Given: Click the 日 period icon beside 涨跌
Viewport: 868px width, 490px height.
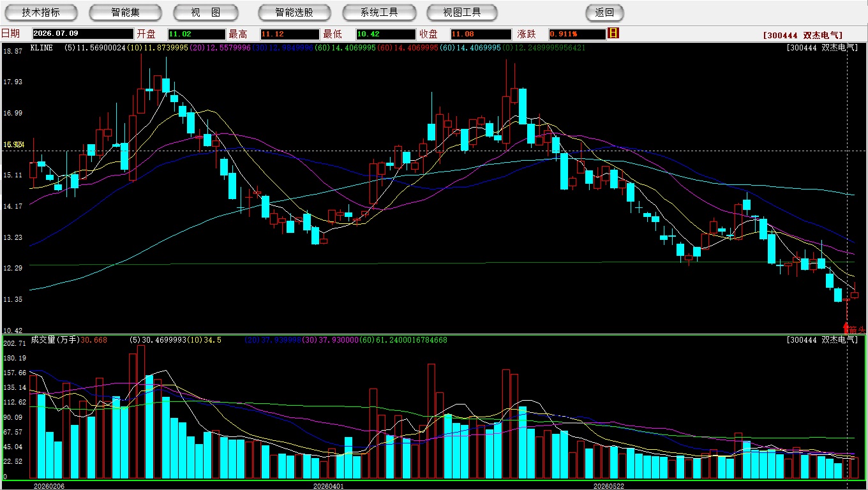Looking at the screenshot, I should (613, 33).
